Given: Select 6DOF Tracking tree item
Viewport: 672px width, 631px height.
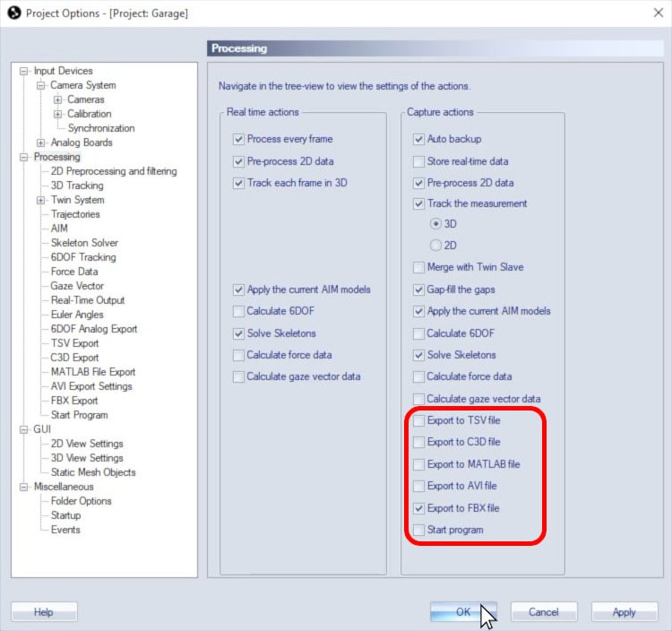Looking at the screenshot, I should point(83,257).
